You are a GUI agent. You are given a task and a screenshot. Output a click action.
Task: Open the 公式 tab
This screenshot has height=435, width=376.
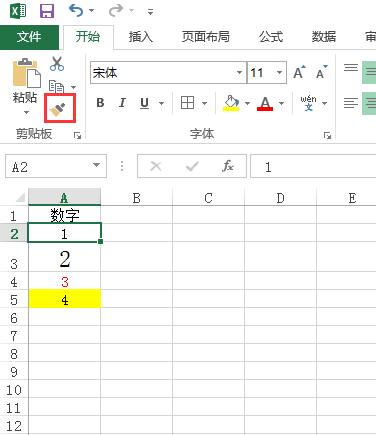(271, 37)
